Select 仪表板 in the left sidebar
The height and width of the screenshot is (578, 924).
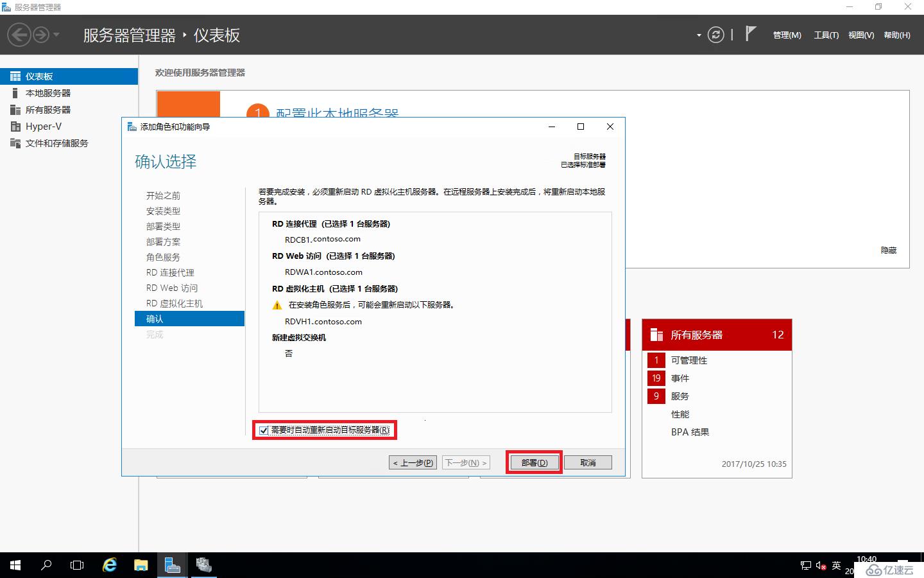[69, 76]
